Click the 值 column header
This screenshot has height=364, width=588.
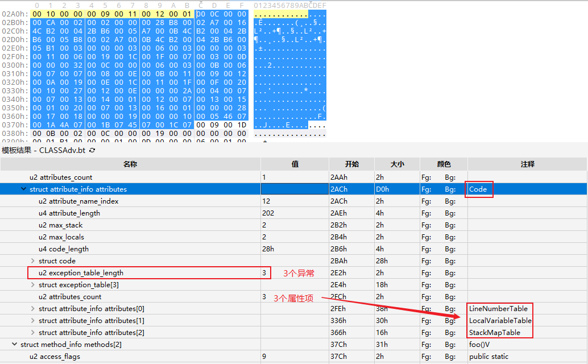(295, 164)
